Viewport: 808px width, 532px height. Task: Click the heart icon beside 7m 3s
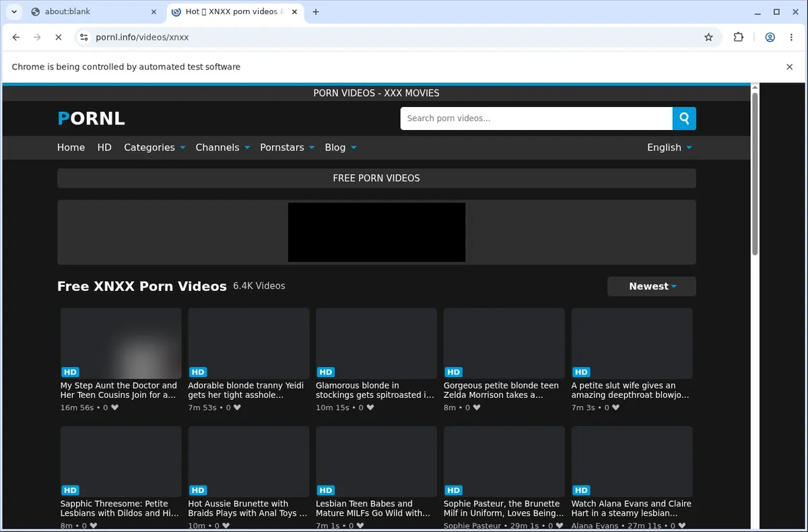pyautogui.click(x=615, y=407)
